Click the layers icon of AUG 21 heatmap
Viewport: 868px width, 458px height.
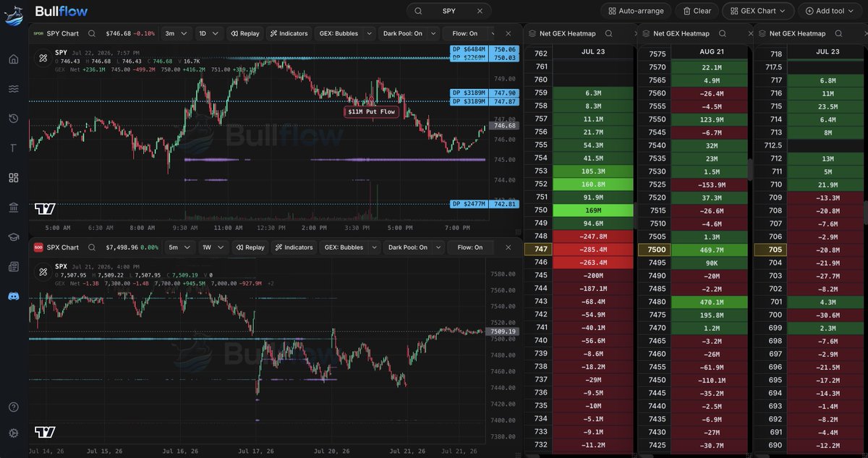point(646,33)
